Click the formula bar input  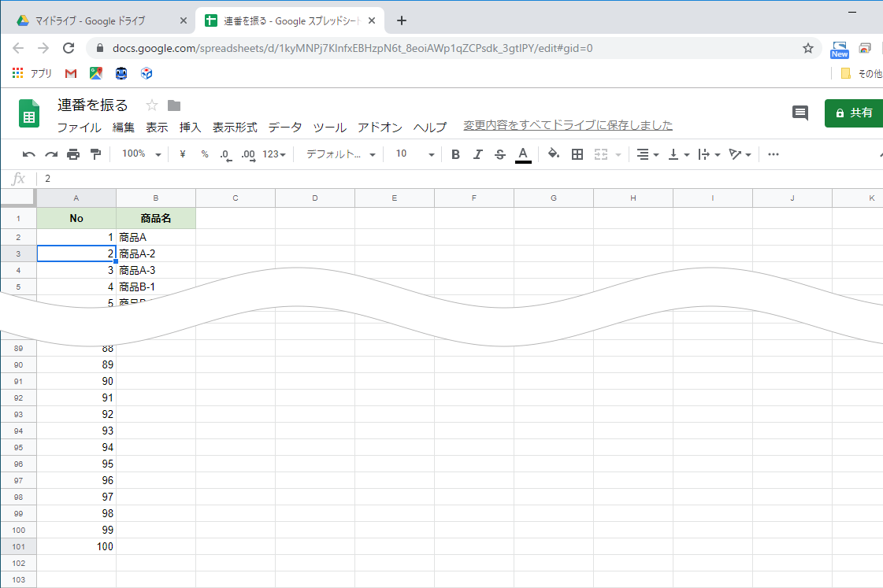click(x=461, y=179)
